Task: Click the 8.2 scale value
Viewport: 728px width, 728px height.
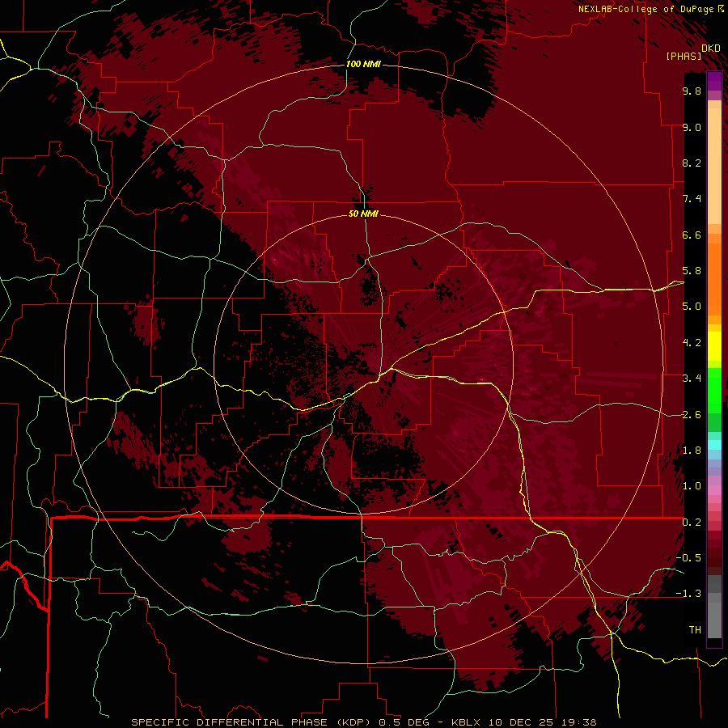Action: (x=692, y=163)
